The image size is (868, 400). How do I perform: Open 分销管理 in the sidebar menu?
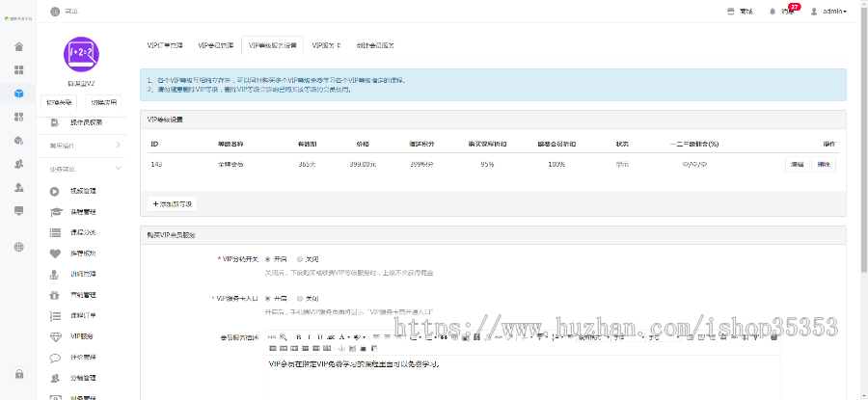pos(83,379)
